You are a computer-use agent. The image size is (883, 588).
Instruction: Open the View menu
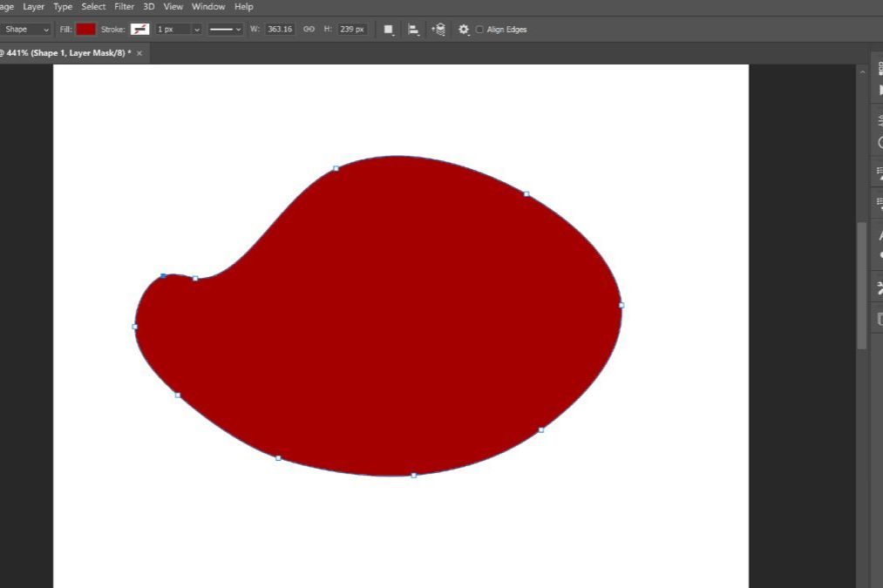coord(173,7)
